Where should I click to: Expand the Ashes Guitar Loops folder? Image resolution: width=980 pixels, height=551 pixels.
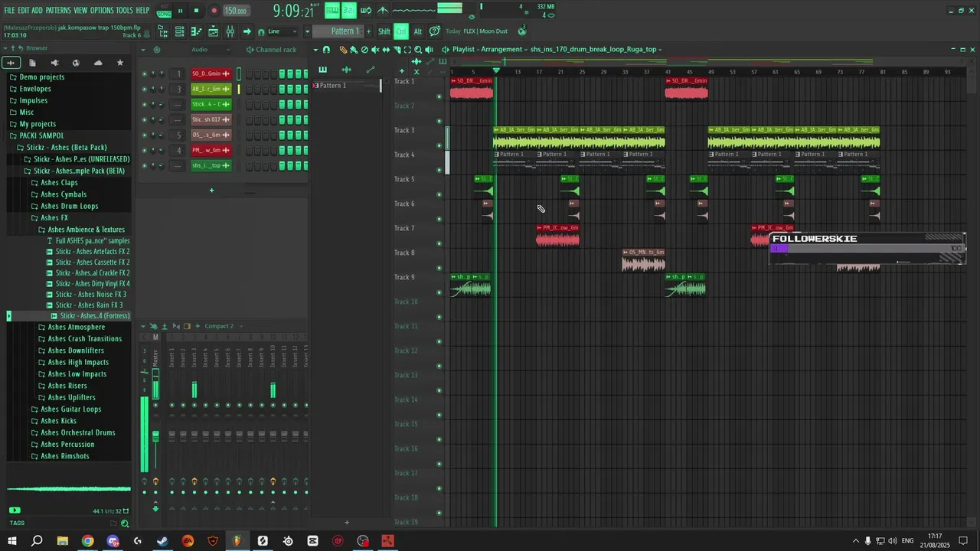click(70, 409)
